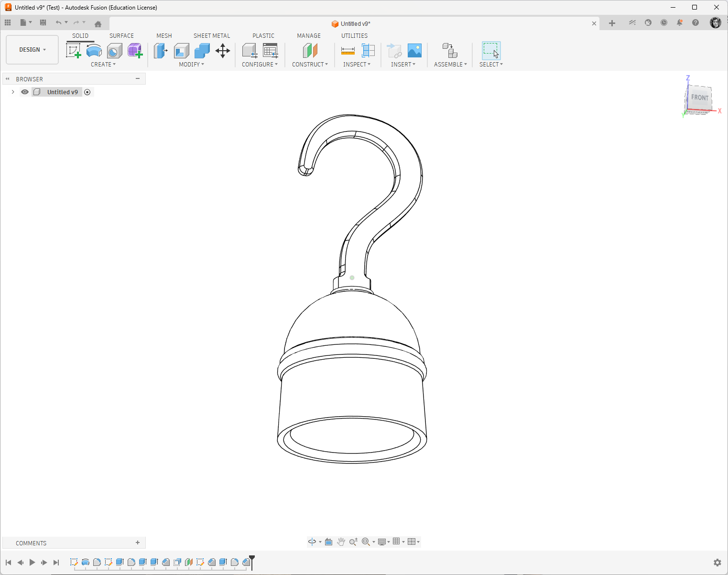Click the Save icon
Screen dimensions: 728x575
[x=43, y=22]
